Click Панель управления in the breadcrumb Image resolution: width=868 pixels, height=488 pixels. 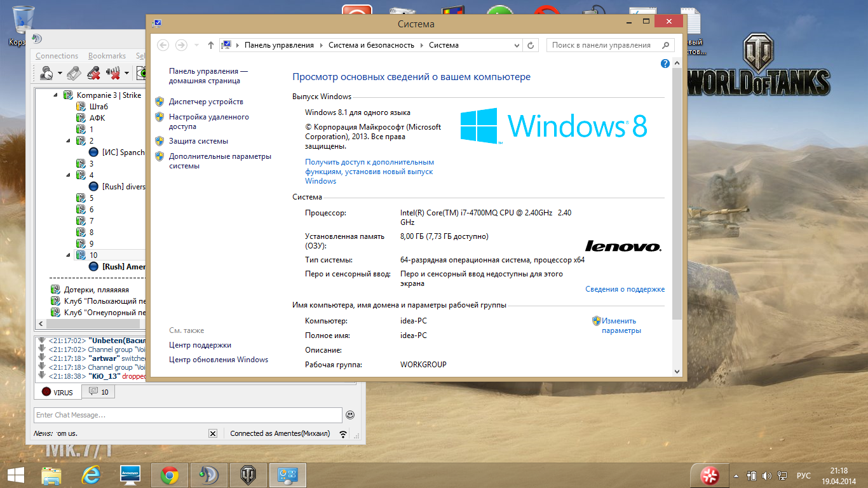(x=279, y=45)
